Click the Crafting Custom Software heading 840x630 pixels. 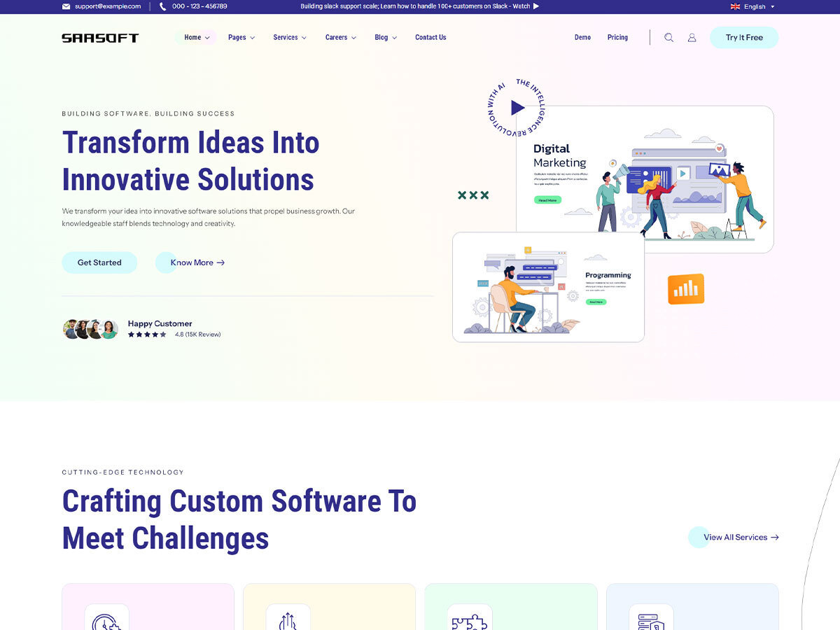coord(239,519)
